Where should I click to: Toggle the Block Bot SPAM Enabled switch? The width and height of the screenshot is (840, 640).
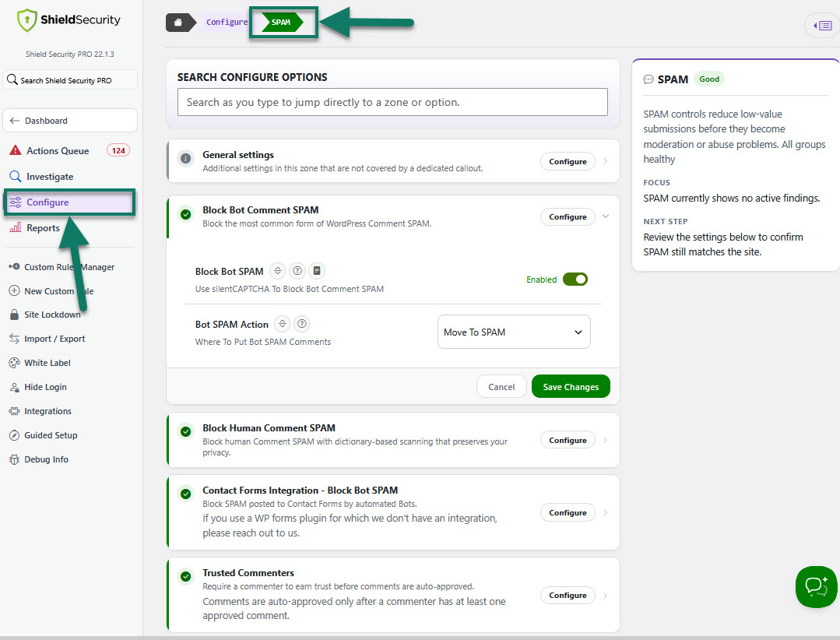[575, 279]
